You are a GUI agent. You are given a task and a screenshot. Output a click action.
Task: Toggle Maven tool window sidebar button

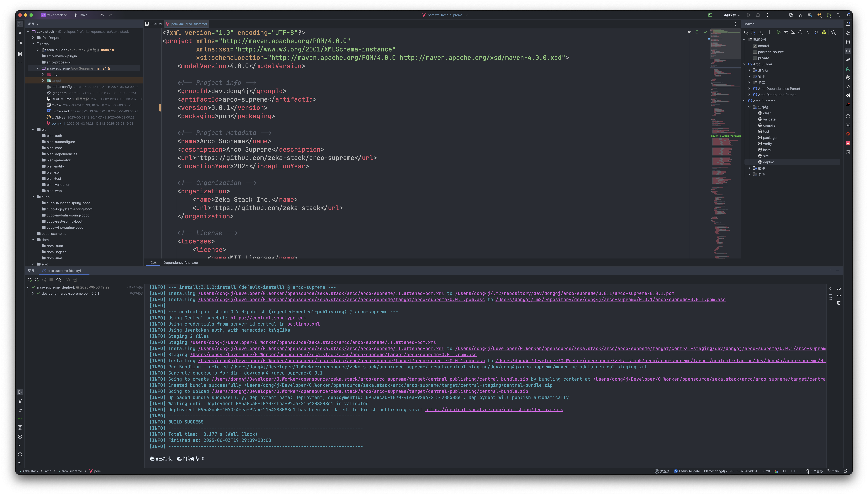coord(848,51)
